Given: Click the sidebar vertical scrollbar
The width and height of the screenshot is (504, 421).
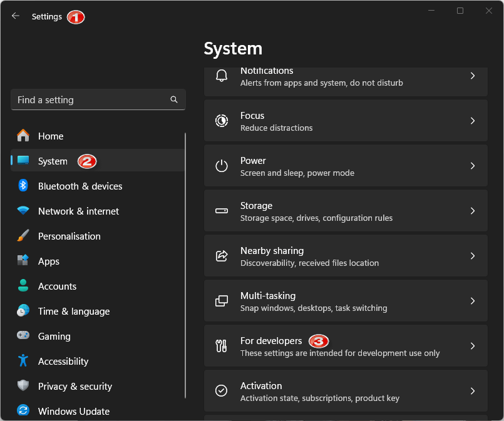Looking at the screenshot, I should 185,266.
